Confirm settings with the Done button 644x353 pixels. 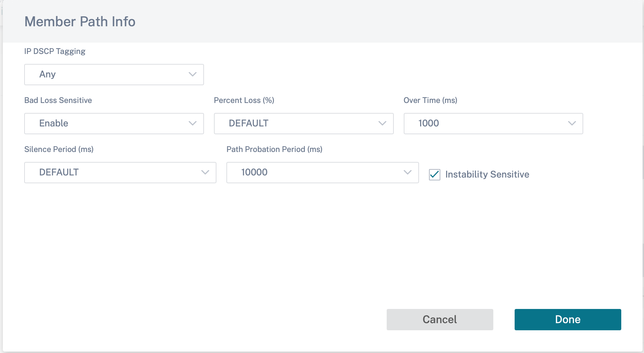pyautogui.click(x=568, y=320)
